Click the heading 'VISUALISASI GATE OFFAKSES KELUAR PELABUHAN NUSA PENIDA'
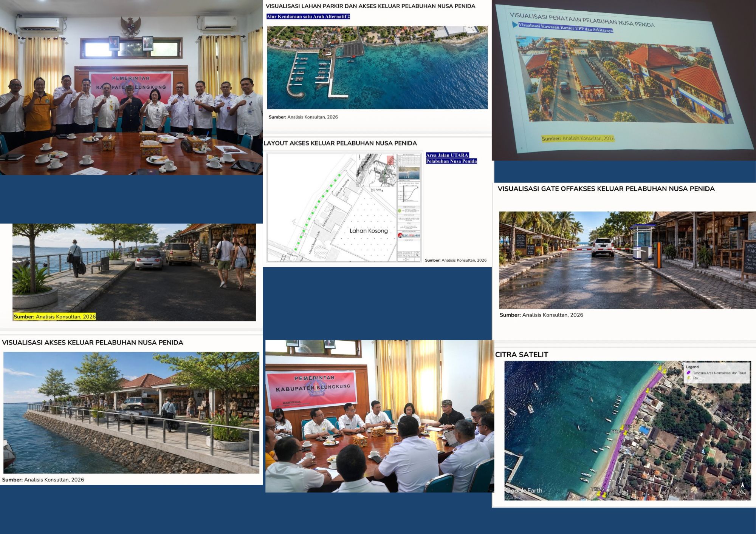This screenshot has height=534, width=756. click(x=606, y=189)
